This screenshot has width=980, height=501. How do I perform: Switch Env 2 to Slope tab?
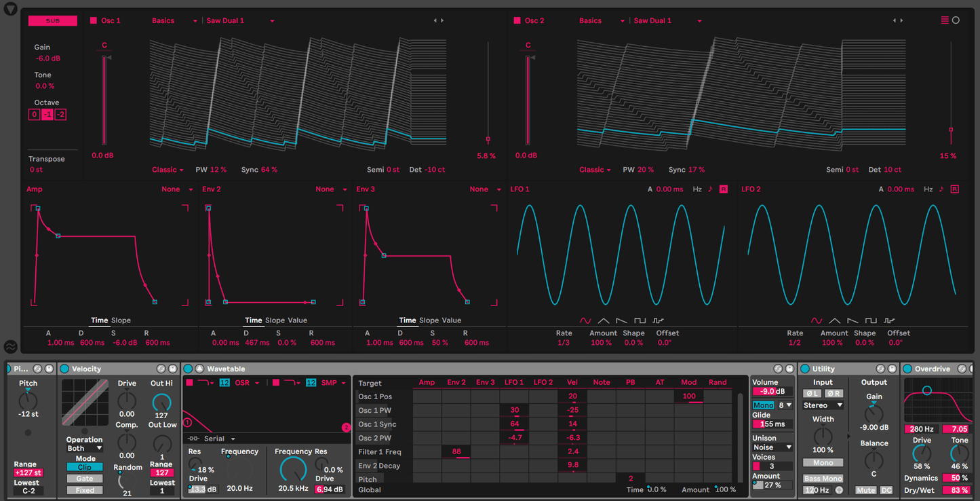(x=275, y=320)
